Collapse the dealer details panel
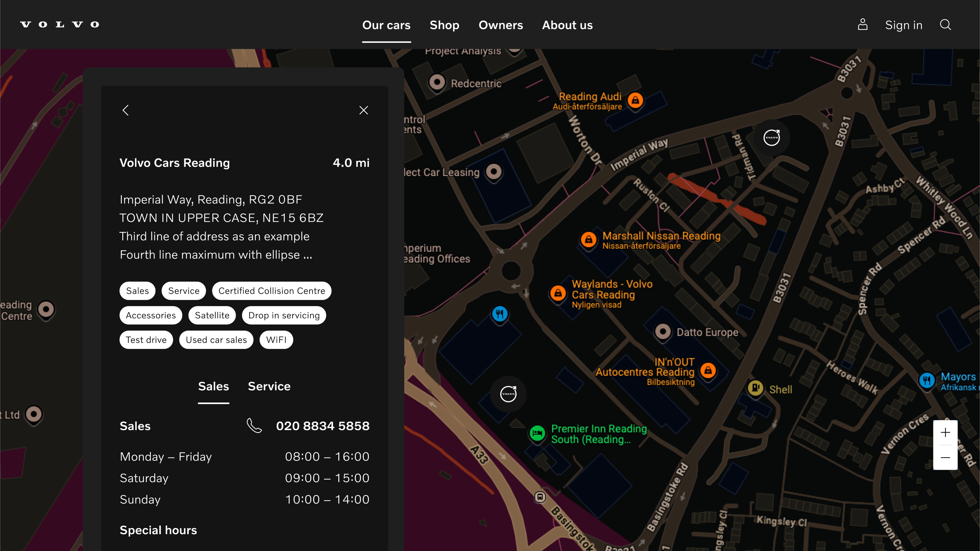The width and height of the screenshot is (980, 551). [x=363, y=110]
